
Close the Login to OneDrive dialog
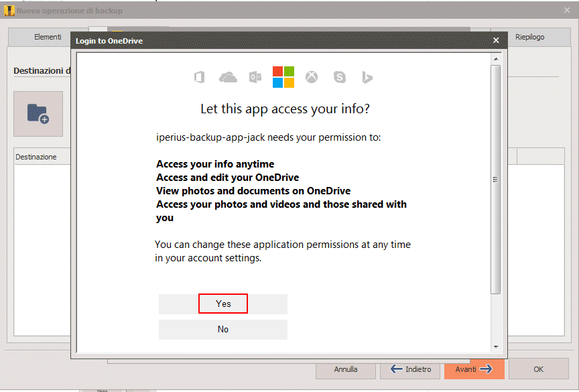(x=496, y=40)
